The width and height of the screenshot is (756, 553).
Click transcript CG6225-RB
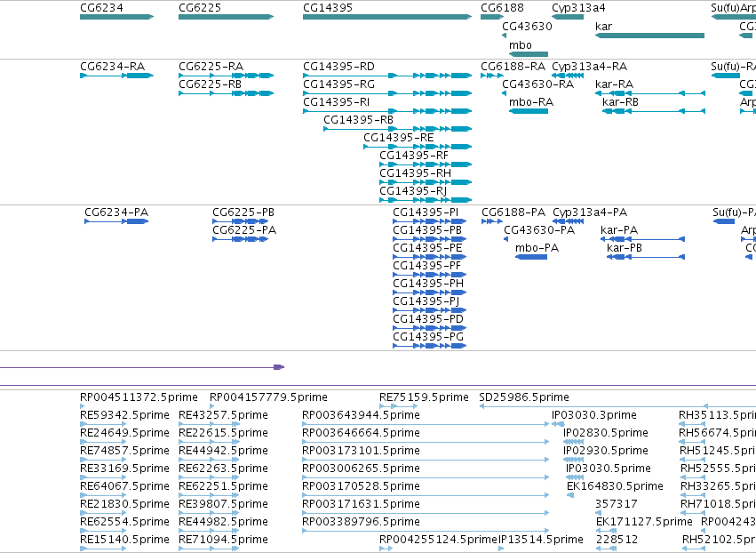tap(210, 84)
